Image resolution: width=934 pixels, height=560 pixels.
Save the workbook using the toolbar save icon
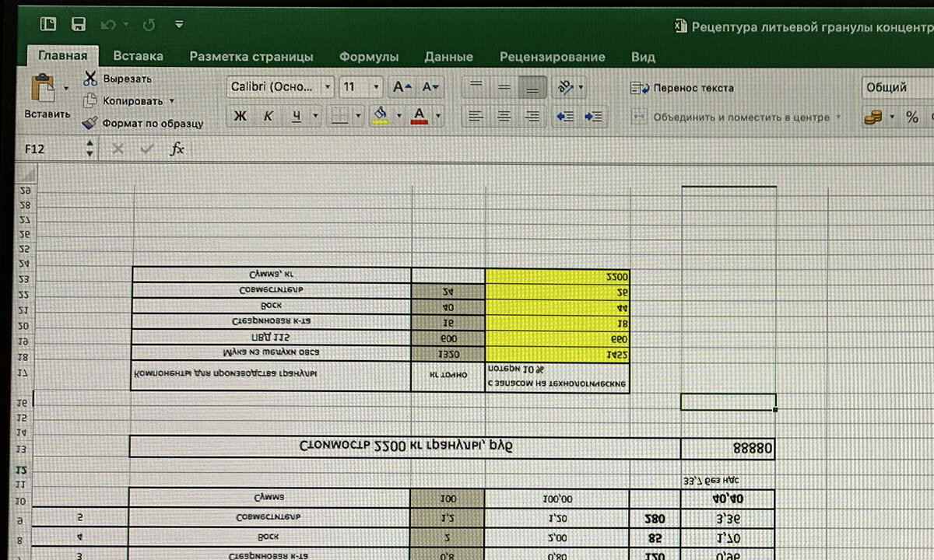77,24
